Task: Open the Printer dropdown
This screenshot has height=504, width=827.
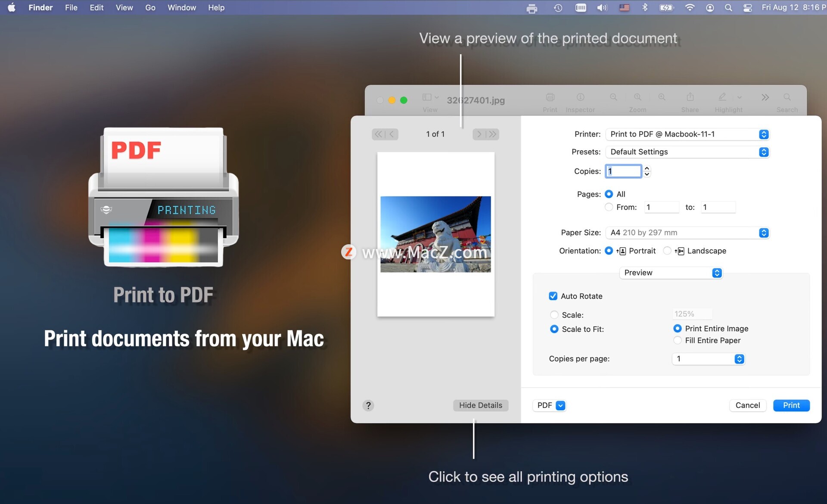Action: pyautogui.click(x=687, y=134)
